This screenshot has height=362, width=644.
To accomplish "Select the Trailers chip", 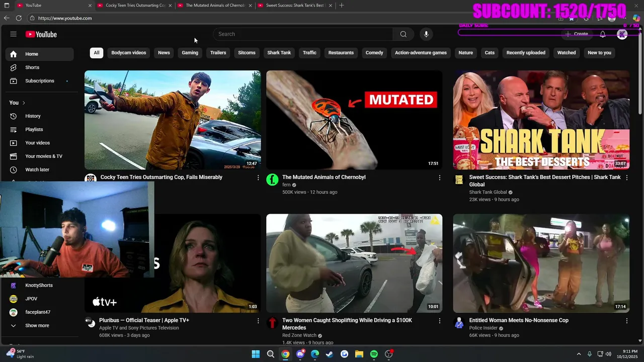I will [x=218, y=53].
